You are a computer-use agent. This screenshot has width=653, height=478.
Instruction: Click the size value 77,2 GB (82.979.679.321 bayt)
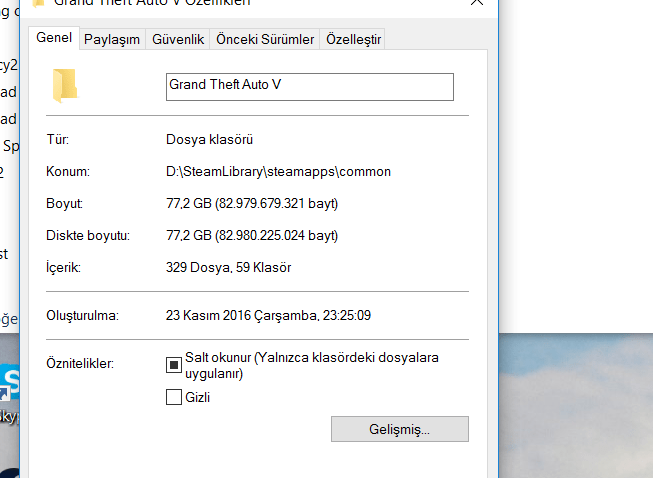pyautogui.click(x=252, y=203)
